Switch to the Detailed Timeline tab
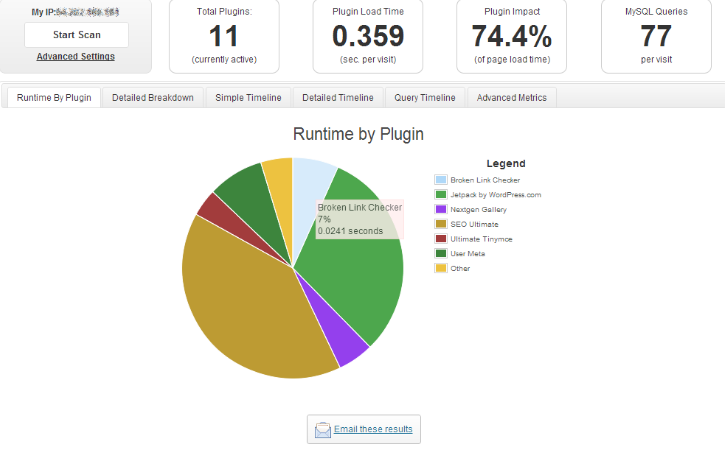 [x=338, y=97]
